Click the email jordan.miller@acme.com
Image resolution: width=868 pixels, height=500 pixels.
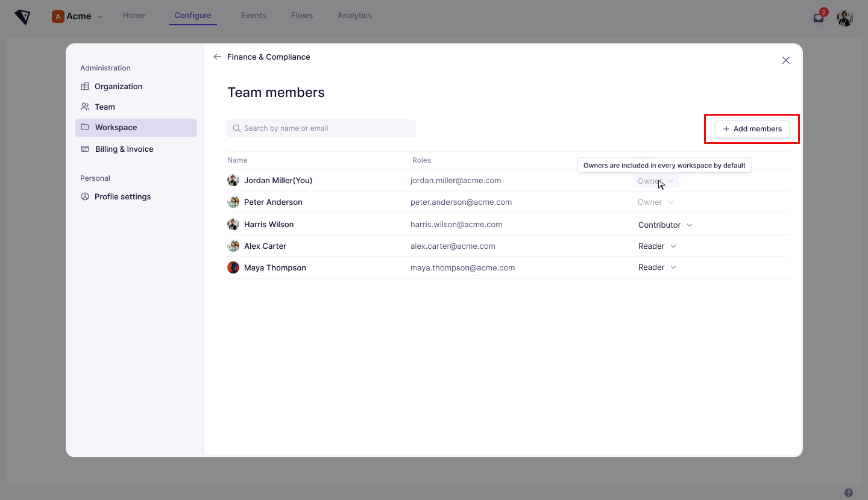click(x=456, y=180)
